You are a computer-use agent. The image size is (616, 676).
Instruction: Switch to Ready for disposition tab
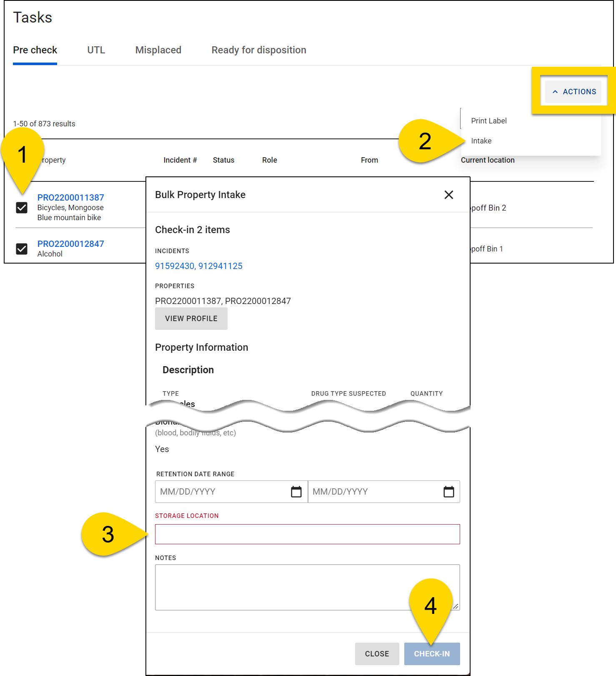point(259,50)
